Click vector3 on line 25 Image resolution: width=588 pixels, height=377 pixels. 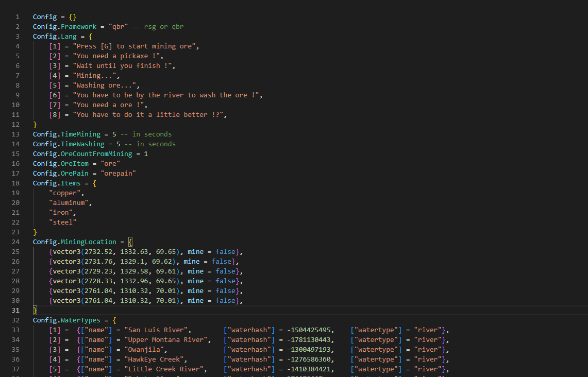click(66, 252)
